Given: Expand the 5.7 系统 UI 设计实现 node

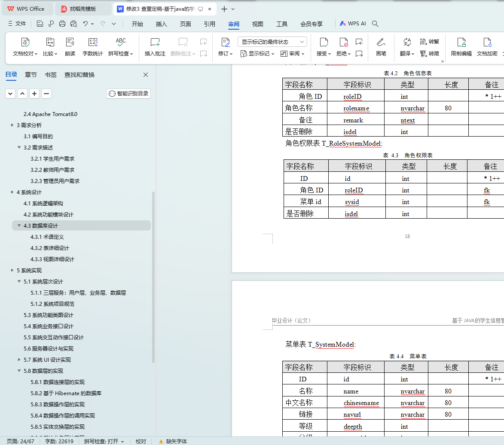Looking at the screenshot, I should [19, 360].
